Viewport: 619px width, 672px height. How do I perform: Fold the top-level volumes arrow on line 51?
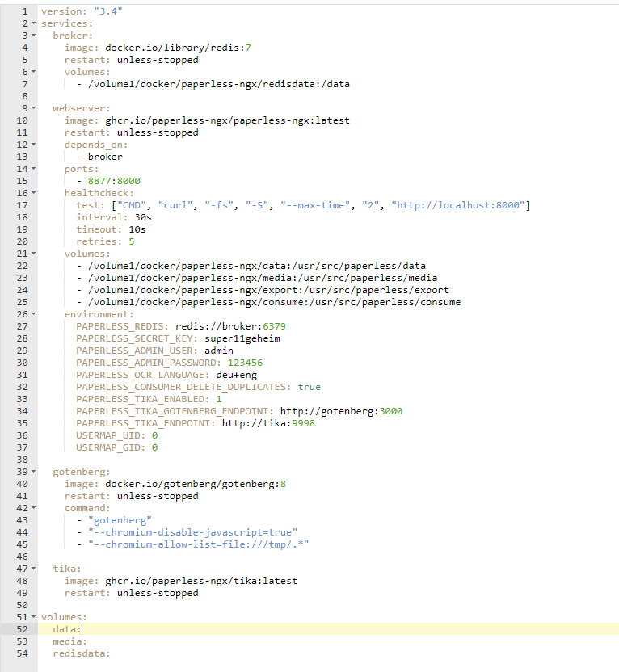click(33, 617)
